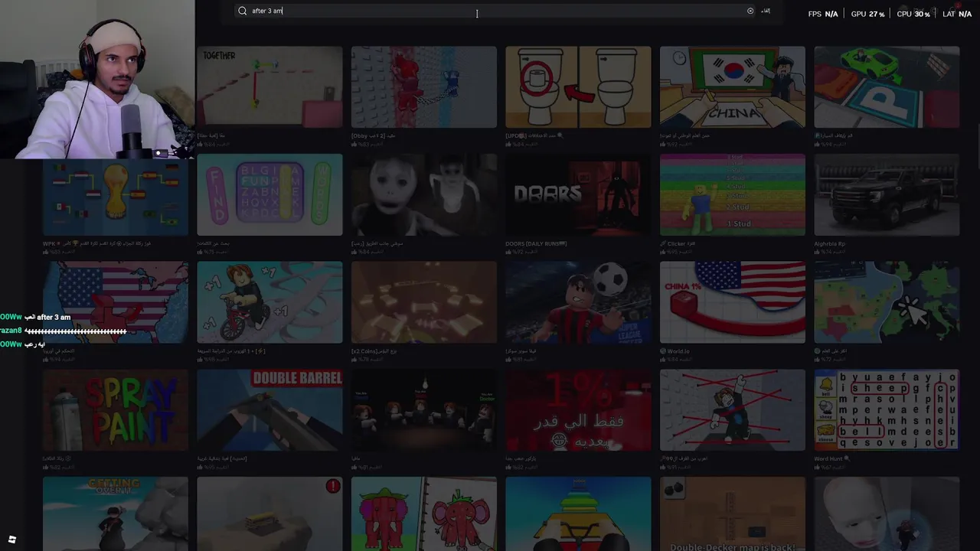Open the 'CHINA 1%' World.io thumbnail
980x551 pixels.
(733, 302)
